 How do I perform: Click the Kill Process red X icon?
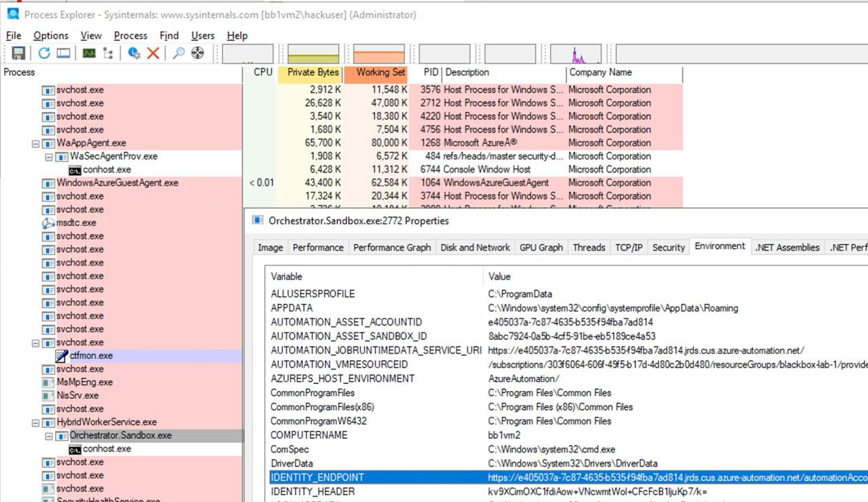click(153, 54)
